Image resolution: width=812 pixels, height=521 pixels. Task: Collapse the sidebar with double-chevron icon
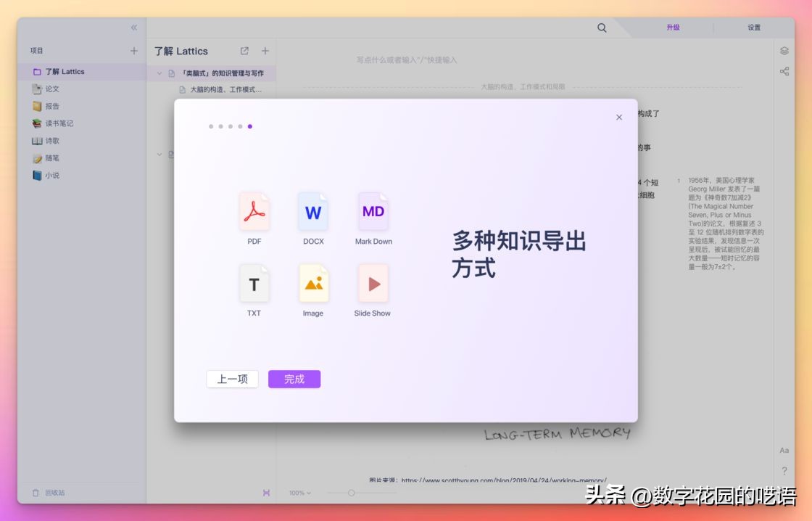pyautogui.click(x=134, y=28)
